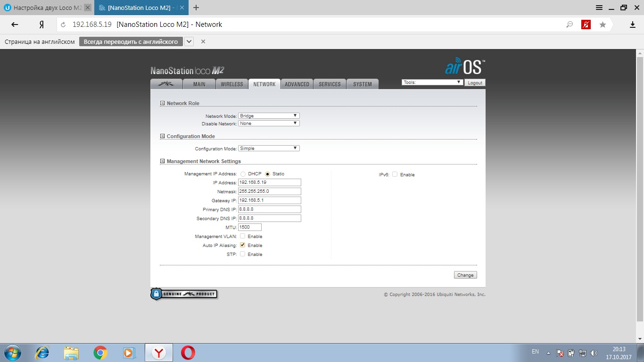Image resolution: width=644 pixels, height=362 pixels.
Task: Click the page vertical scrollbar
Action: point(640,189)
